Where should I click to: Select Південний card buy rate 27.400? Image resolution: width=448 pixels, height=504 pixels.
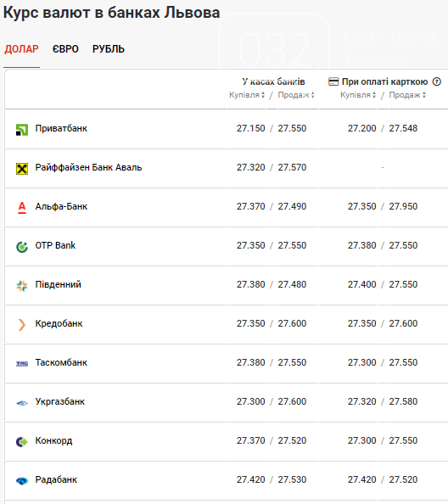pos(361,284)
